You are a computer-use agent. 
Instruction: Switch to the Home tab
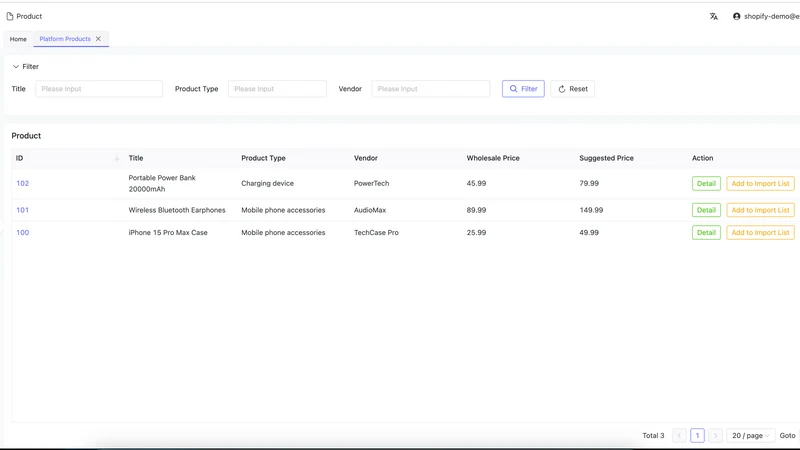pos(18,39)
